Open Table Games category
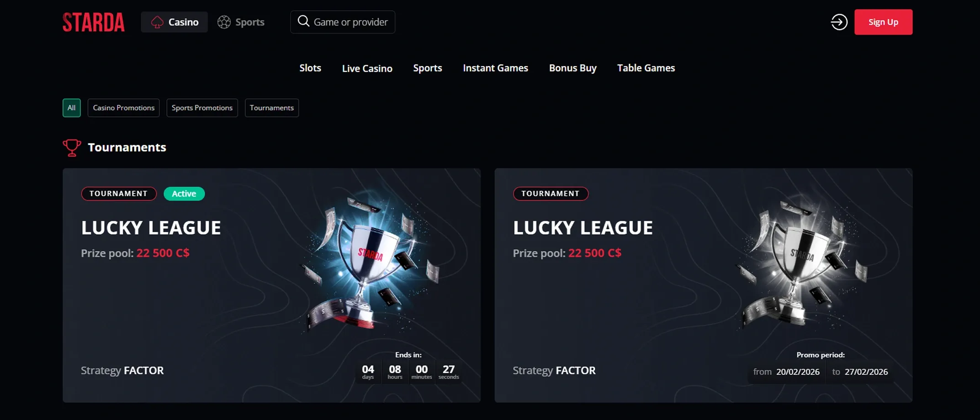 (646, 68)
